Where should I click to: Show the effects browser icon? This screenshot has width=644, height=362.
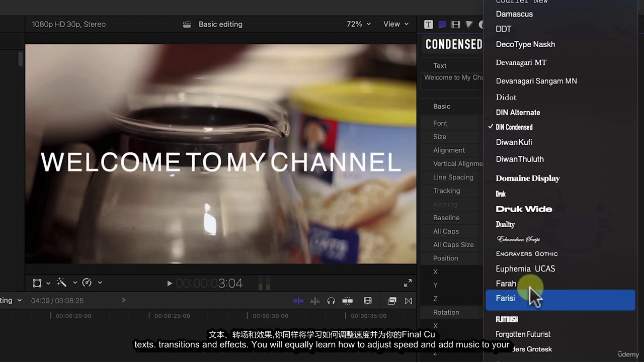392,301
